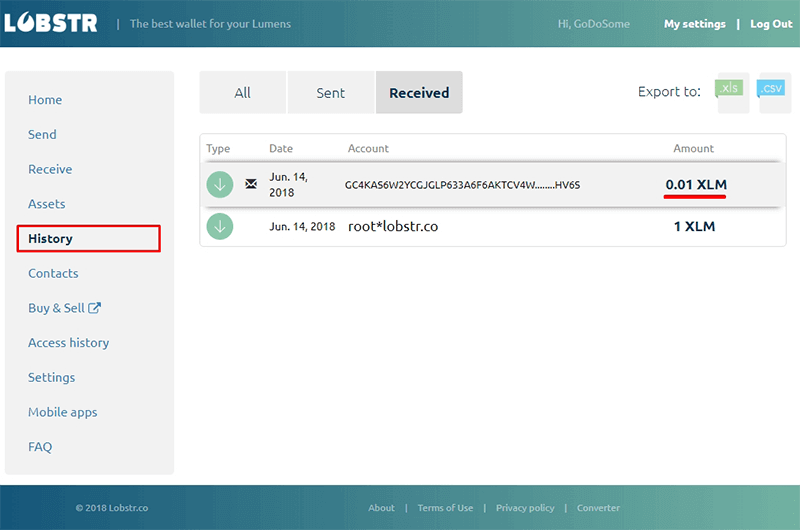Viewport: 800px width, 530px height.
Task: Open Access history page
Action: [x=68, y=343]
